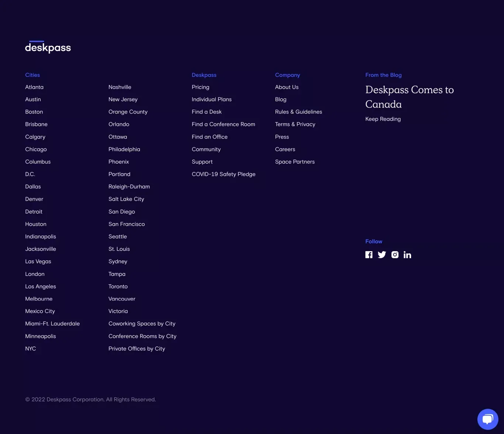Click Keep Reading link
Image resolution: width=504 pixels, height=434 pixels.
click(x=383, y=119)
